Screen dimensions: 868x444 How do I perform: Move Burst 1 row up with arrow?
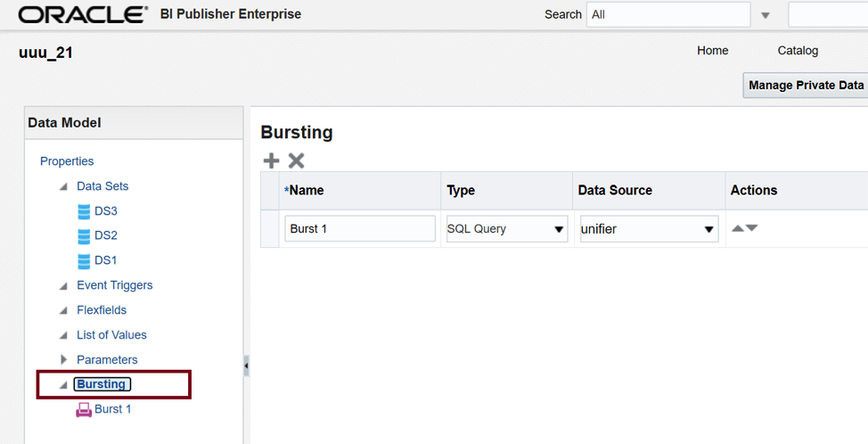(738, 228)
